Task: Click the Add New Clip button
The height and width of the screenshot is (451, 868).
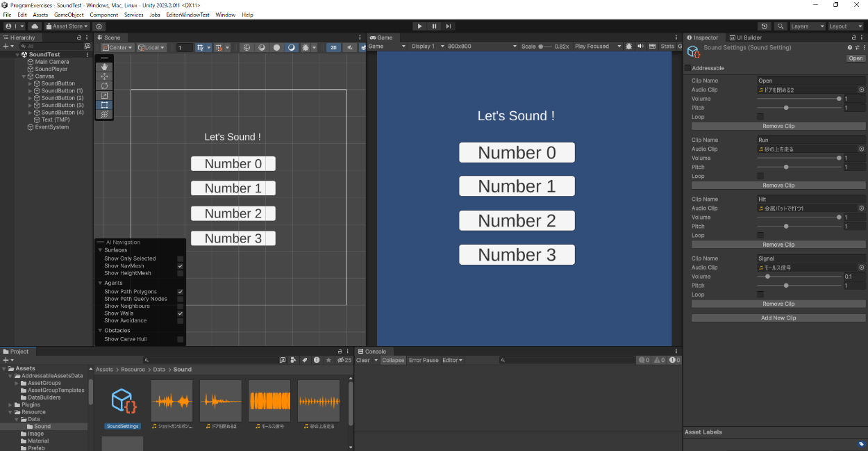Action: point(778,318)
